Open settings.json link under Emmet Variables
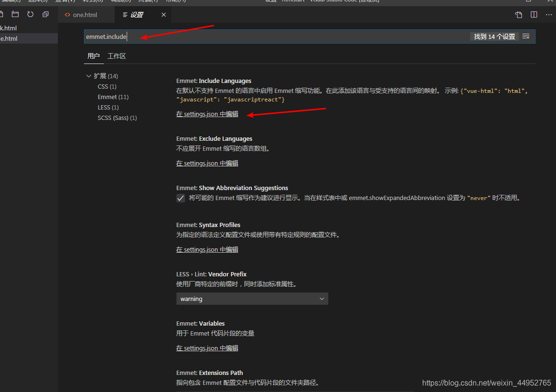This screenshot has width=556, height=392. 207,348
